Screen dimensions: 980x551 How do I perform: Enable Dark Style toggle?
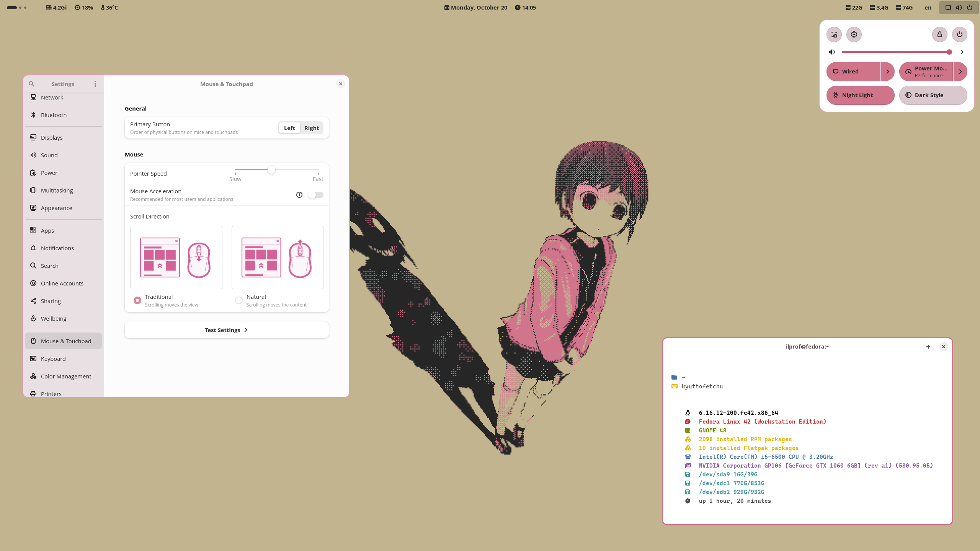pos(933,95)
